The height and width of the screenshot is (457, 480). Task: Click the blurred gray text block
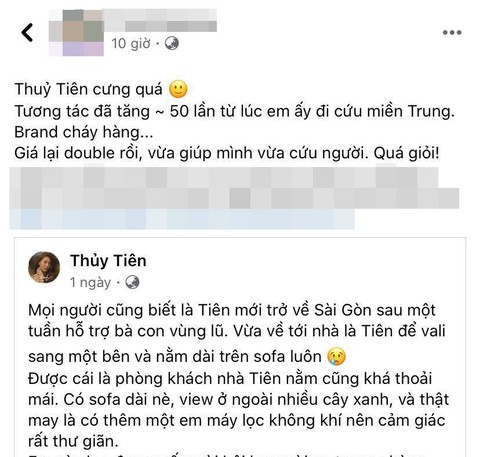234,188
